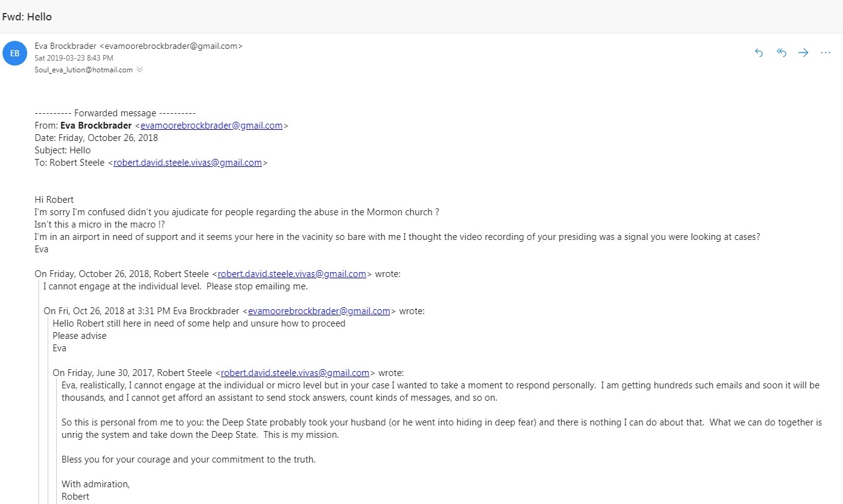Click the Reply arrow icon

point(759,53)
